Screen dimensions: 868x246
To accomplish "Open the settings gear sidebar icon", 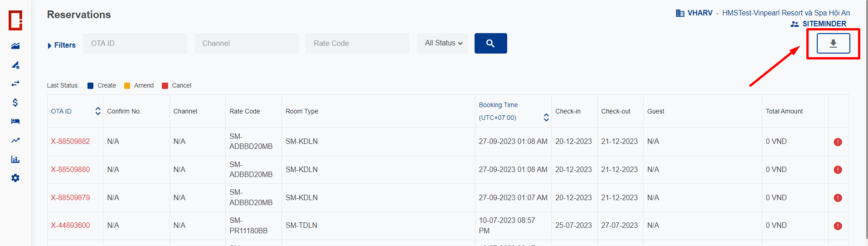I will (x=15, y=178).
